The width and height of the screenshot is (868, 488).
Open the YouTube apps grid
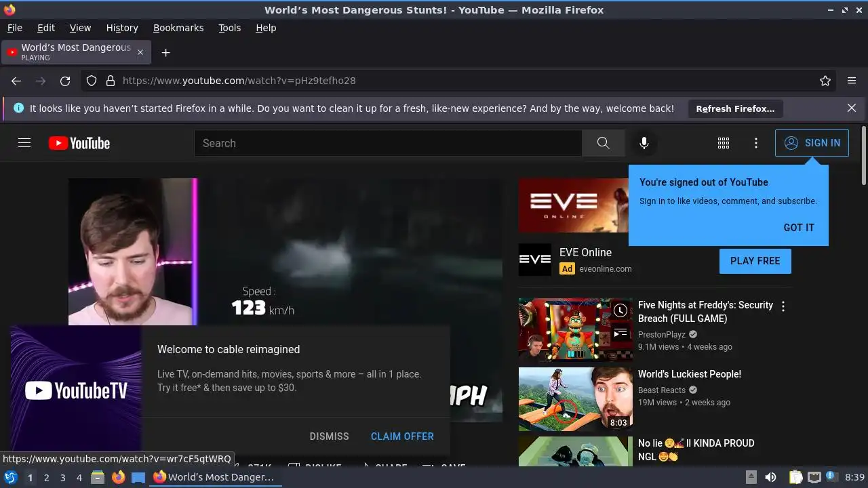(x=724, y=143)
